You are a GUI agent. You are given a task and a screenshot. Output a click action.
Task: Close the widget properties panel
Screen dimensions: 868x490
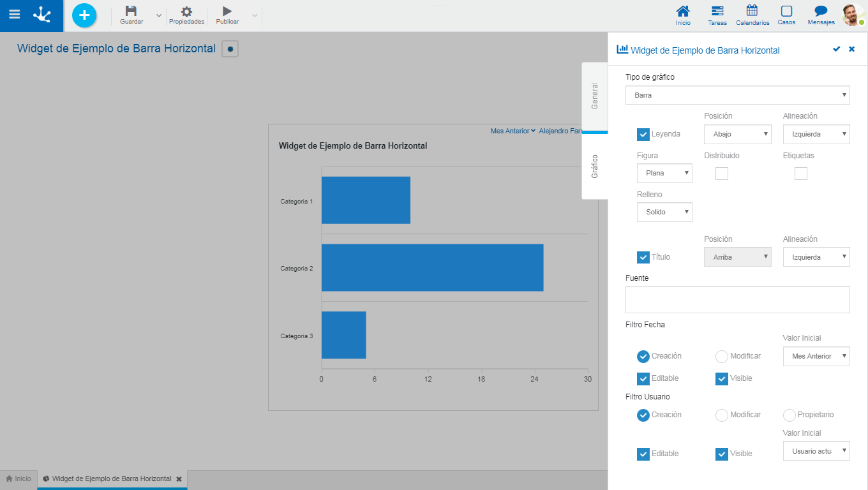pyautogui.click(x=851, y=49)
